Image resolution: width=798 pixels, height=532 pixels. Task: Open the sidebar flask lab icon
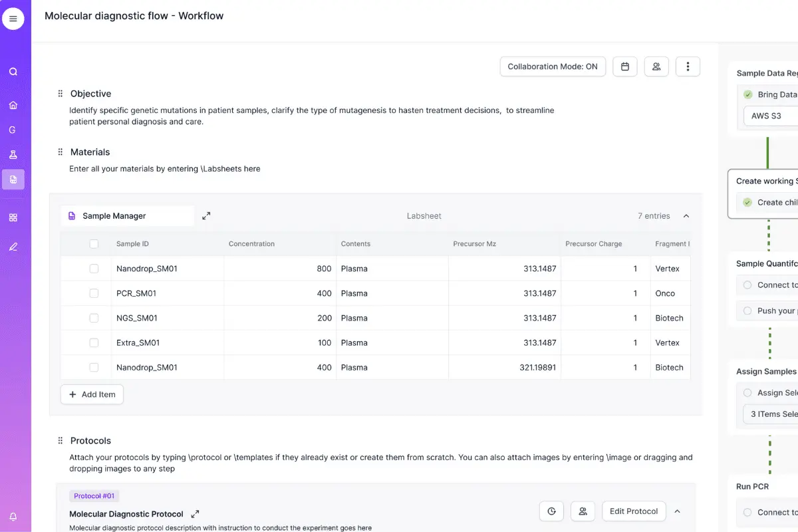click(x=13, y=154)
